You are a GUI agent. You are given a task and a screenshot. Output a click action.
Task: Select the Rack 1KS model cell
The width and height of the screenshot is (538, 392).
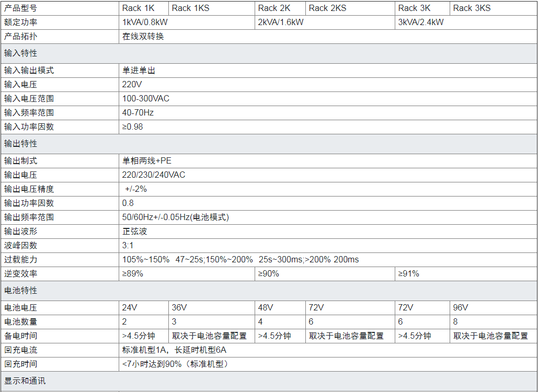(190, 8)
